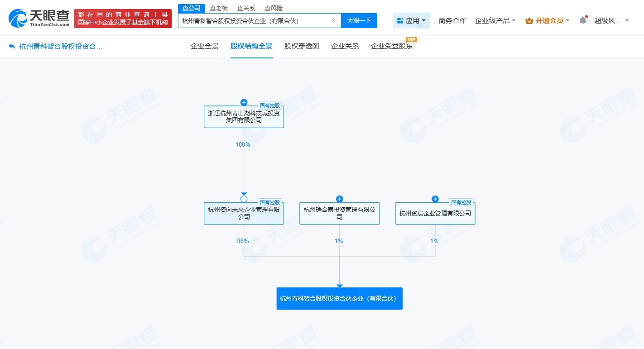Click the VIP badge on 企业受益股东

point(411,39)
